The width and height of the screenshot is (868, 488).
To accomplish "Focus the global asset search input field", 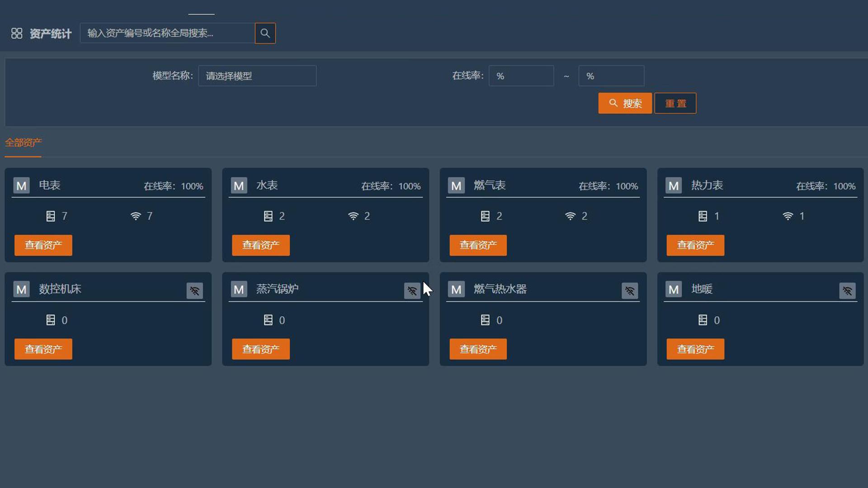I will click(167, 33).
